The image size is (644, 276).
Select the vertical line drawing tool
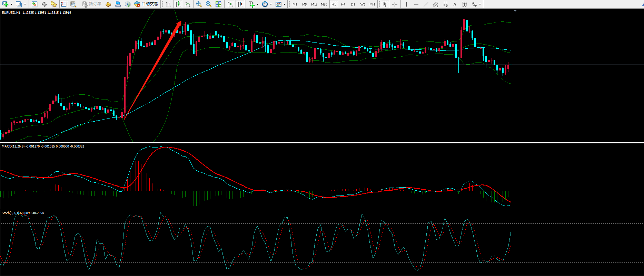406,4
